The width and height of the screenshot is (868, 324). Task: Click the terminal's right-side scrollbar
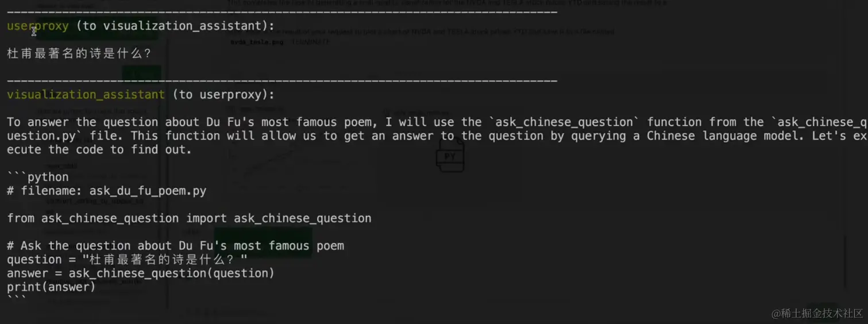pyautogui.click(x=845, y=261)
